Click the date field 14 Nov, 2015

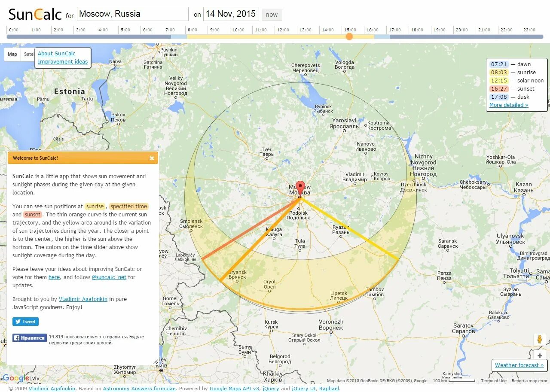pos(231,14)
